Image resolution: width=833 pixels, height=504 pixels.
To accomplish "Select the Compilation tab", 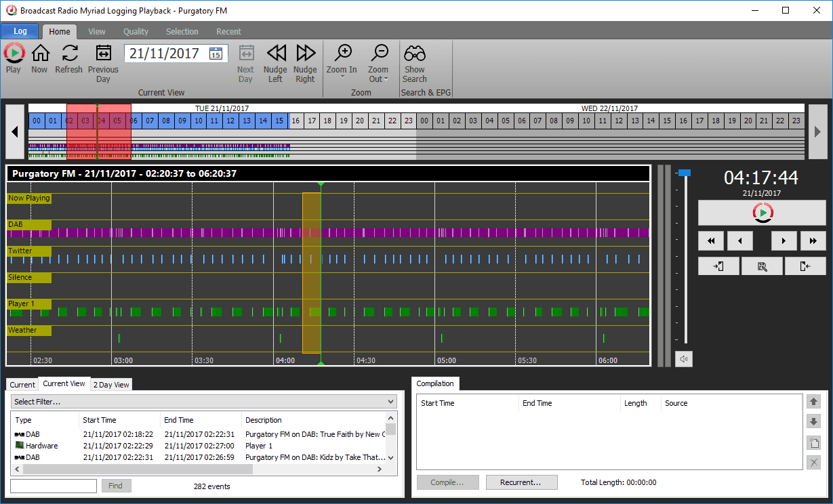I will pos(435,383).
